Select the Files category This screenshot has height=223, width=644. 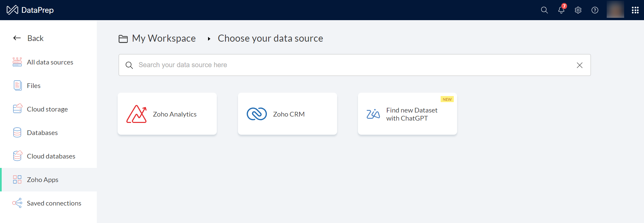tap(34, 86)
